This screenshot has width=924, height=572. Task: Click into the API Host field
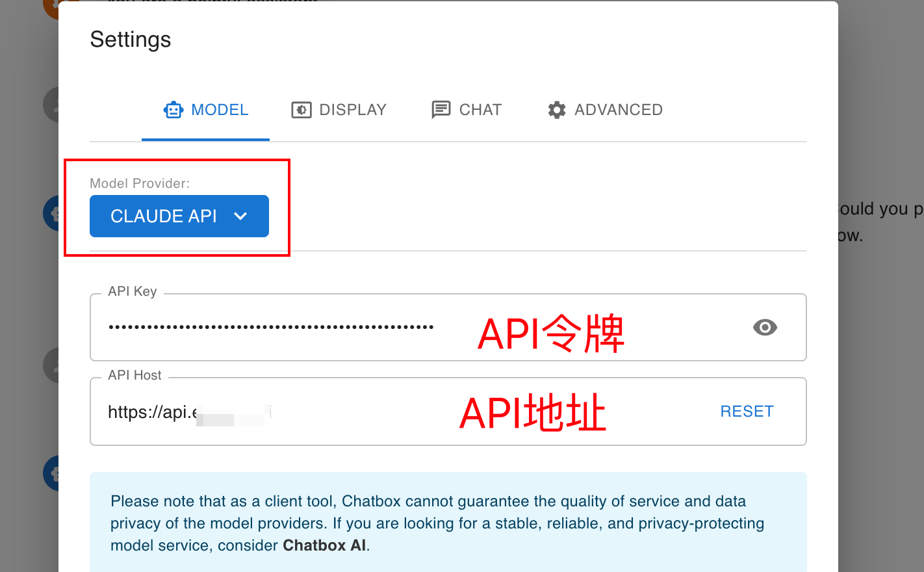coord(448,411)
